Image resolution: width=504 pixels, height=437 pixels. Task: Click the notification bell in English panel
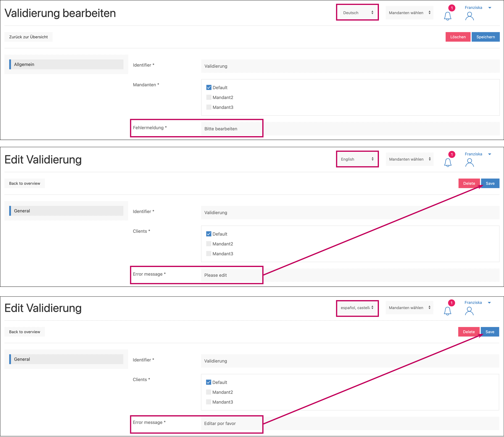[x=447, y=163]
